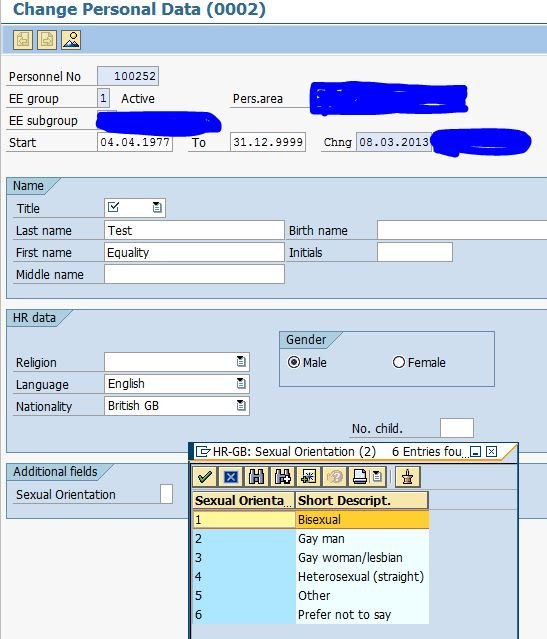Click the printer icon in popup toolbar
The height and width of the screenshot is (639, 547).
click(x=360, y=476)
